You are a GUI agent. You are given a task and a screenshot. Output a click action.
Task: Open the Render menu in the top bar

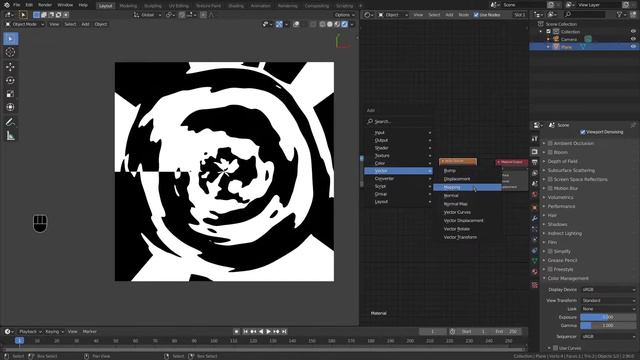45,5
